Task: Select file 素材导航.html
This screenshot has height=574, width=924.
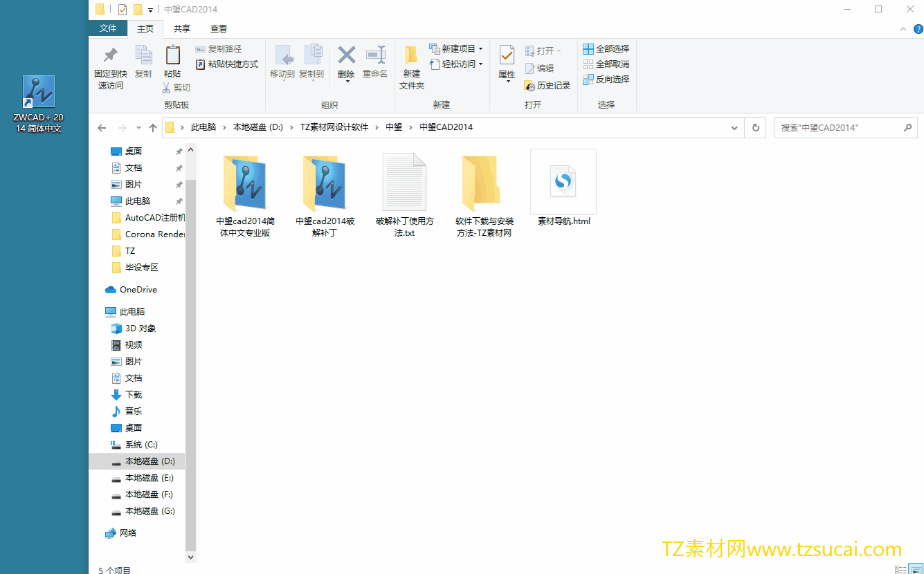Action: pos(563,188)
